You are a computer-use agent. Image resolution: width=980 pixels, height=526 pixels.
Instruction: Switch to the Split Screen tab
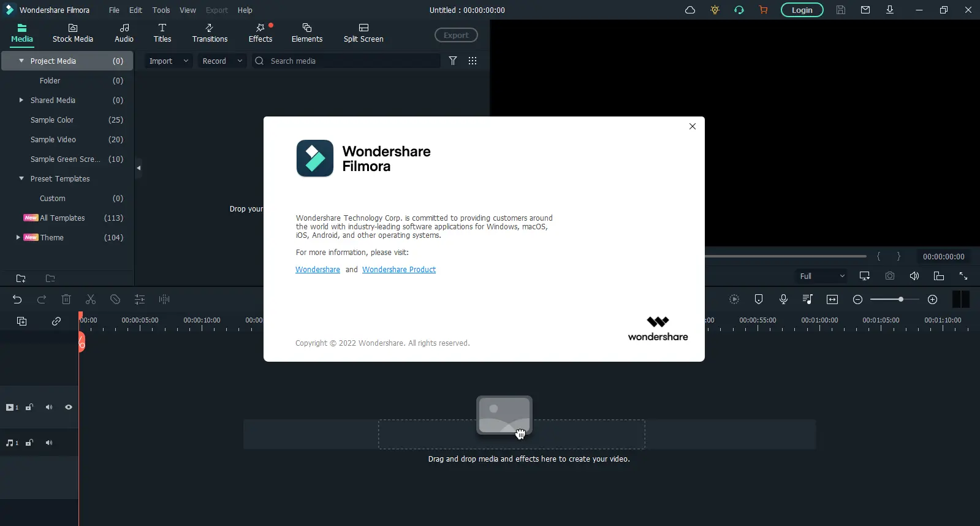pos(363,33)
